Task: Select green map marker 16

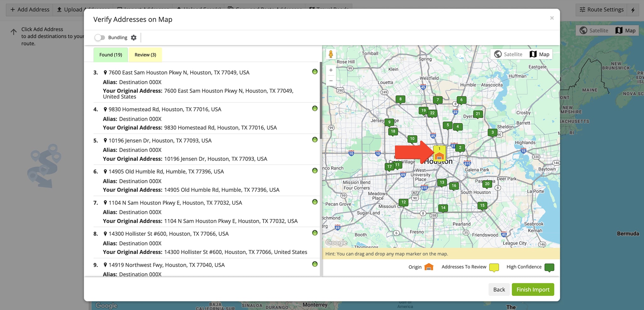Action: click(x=454, y=186)
